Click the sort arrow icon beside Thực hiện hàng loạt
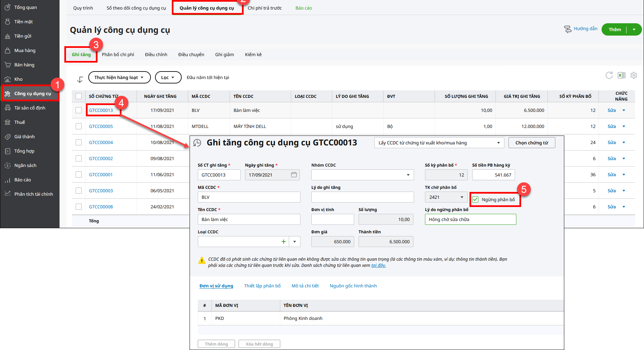644x350 pixels. [x=80, y=79]
